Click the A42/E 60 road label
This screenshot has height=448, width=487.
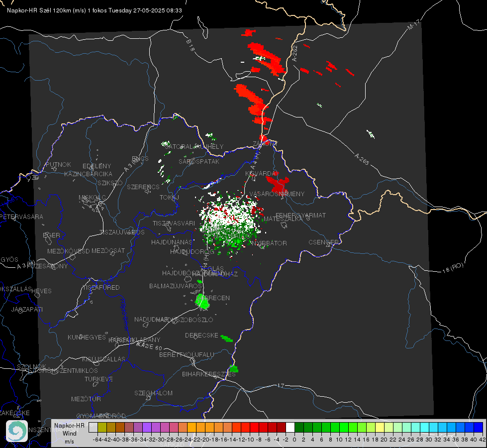coord(149,346)
